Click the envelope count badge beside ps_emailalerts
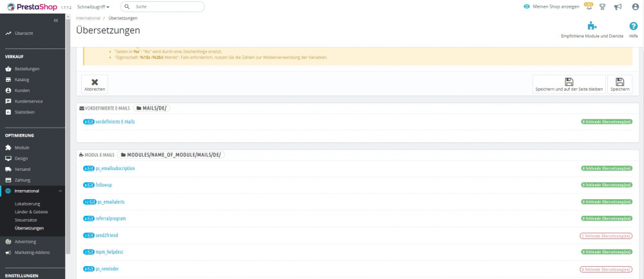Viewport: 644px width, 279px height. point(90,202)
